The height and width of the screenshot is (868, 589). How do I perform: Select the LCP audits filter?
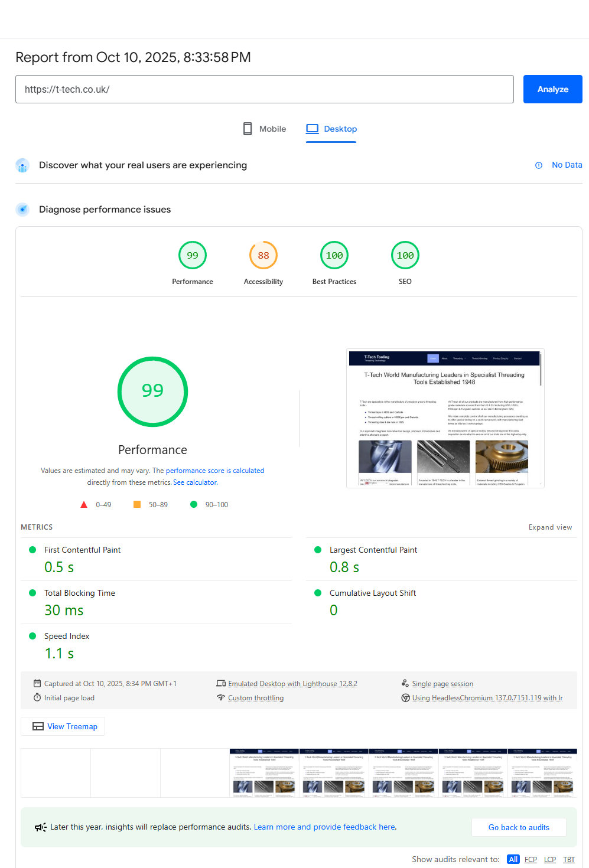pyautogui.click(x=550, y=859)
